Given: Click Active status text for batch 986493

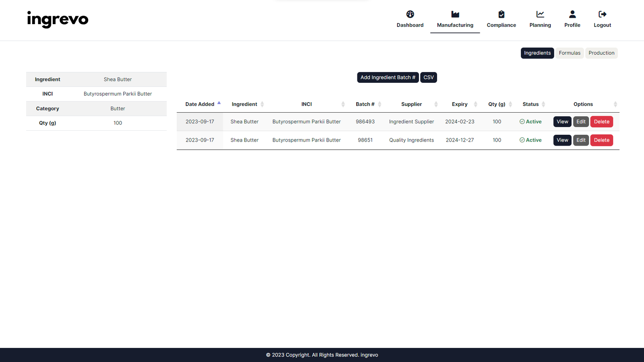Looking at the screenshot, I should [534, 121].
